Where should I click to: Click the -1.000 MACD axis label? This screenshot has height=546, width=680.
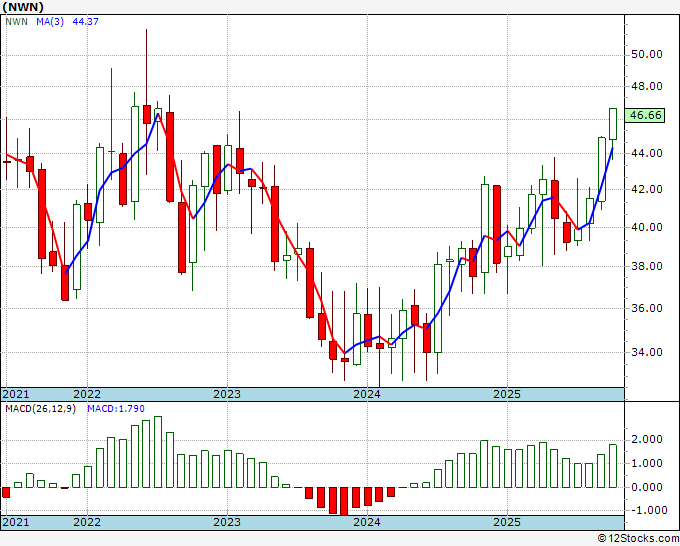pos(647,510)
